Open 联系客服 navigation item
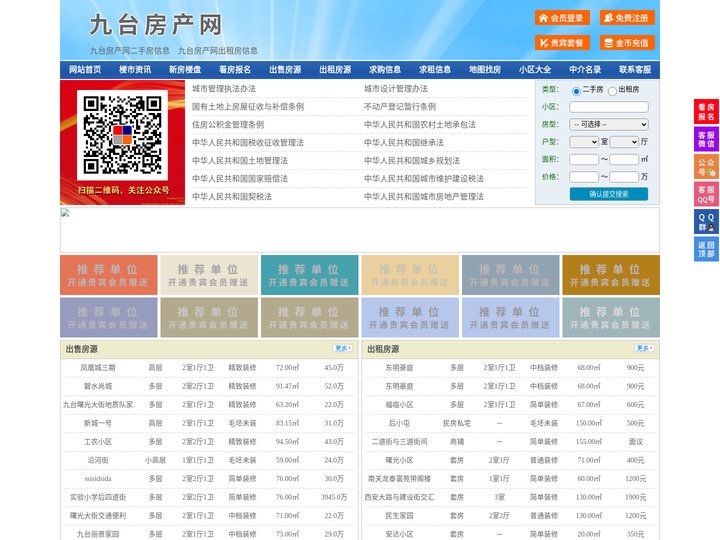The image size is (720, 540). pos(635,70)
